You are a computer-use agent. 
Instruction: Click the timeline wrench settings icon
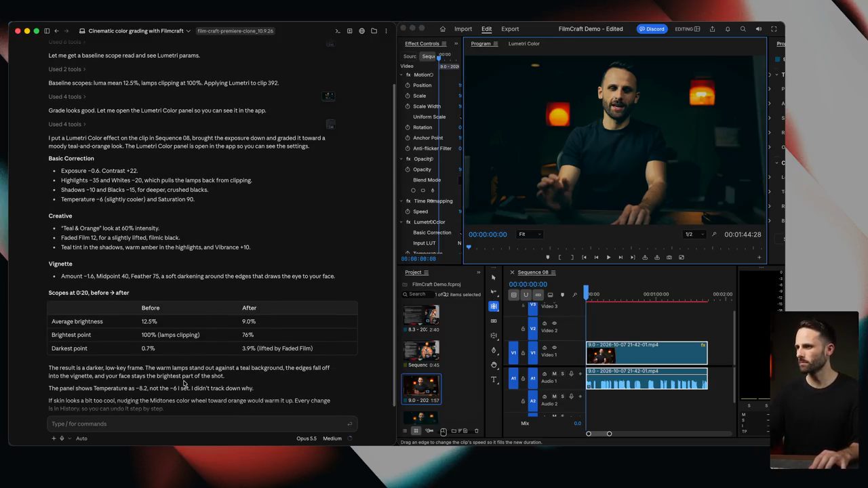click(x=574, y=295)
